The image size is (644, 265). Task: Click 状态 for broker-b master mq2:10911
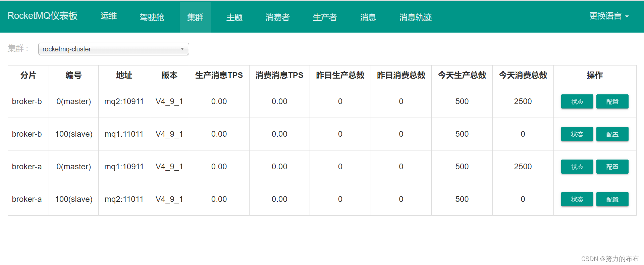(x=577, y=101)
